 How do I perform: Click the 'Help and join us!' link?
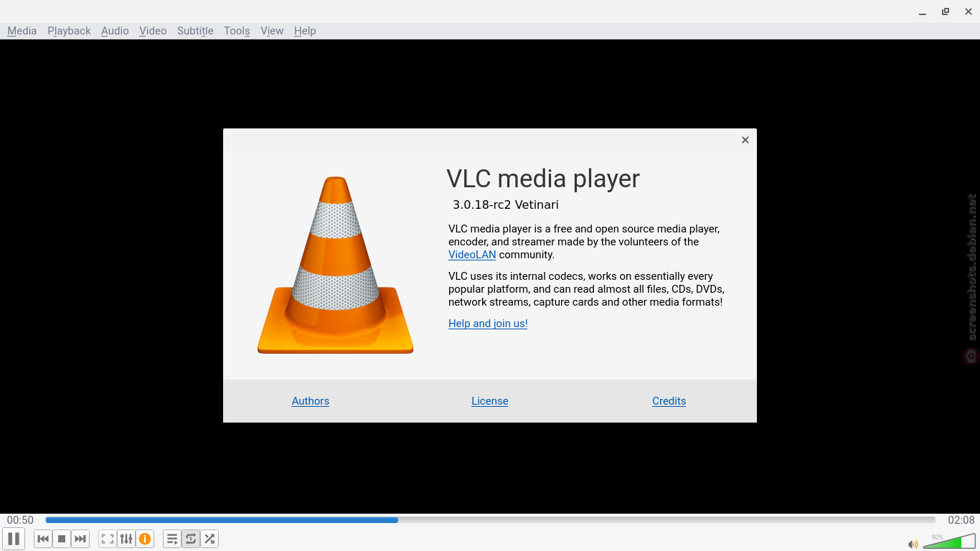tap(488, 324)
